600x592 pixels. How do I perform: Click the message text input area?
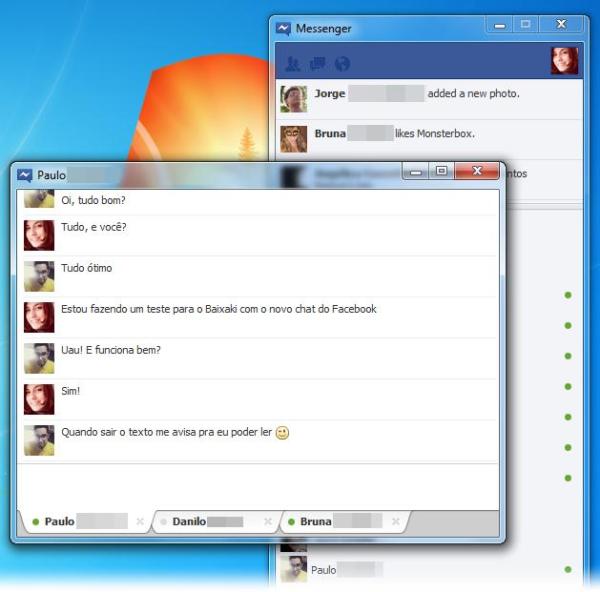pyautogui.click(x=257, y=486)
